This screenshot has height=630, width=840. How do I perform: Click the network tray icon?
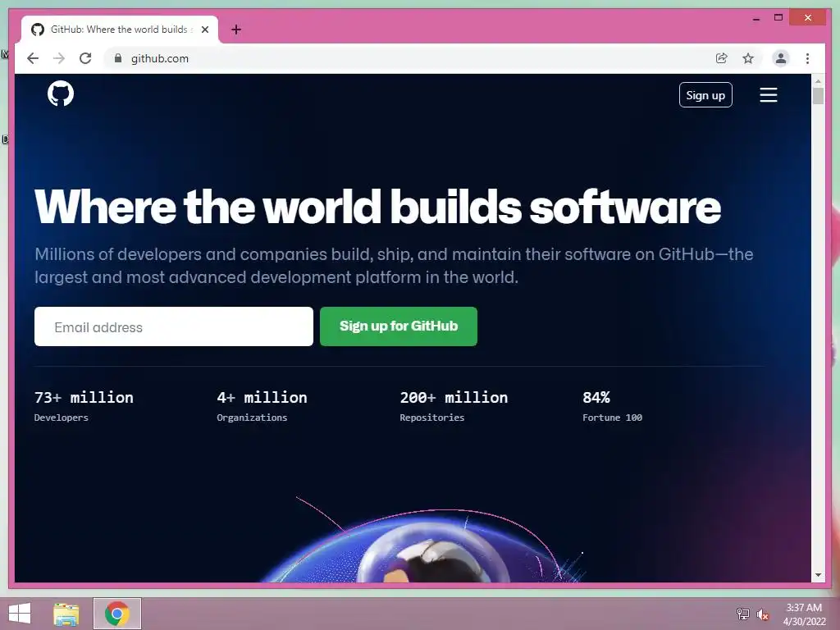click(x=742, y=614)
